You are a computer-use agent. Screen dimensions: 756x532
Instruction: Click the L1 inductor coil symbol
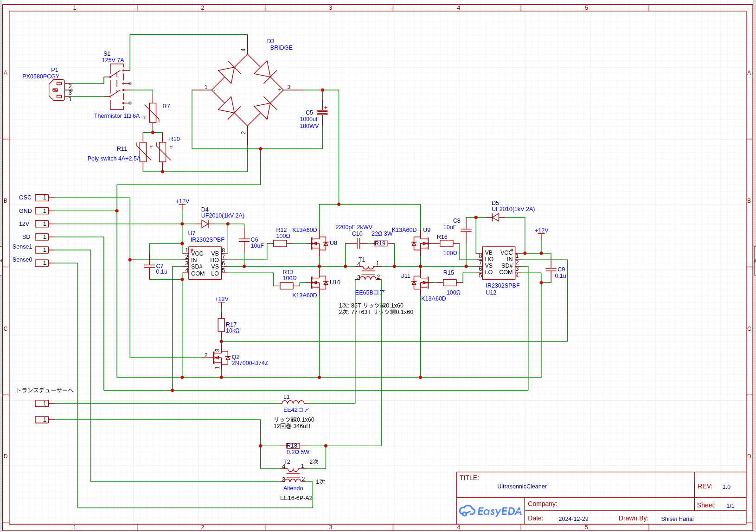[x=294, y=403]
